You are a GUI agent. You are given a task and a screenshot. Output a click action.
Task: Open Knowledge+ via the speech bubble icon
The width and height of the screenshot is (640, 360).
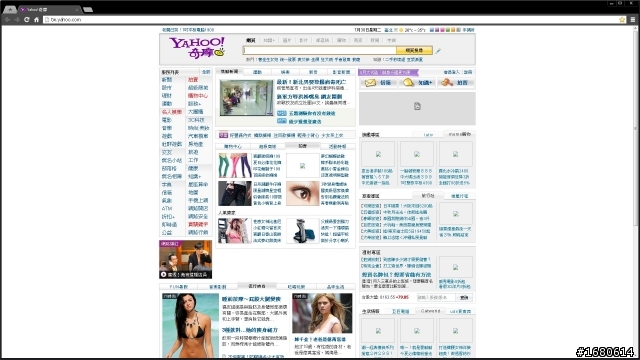pos(417,83)
